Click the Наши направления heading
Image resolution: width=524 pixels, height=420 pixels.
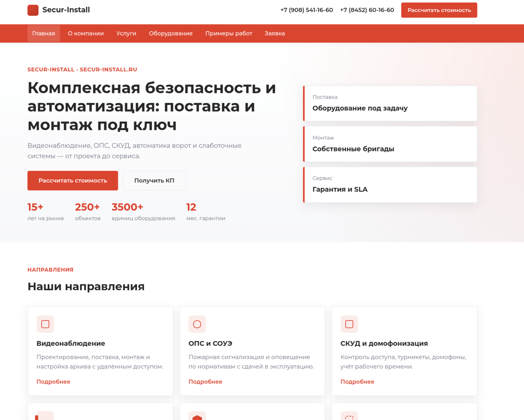86,287
